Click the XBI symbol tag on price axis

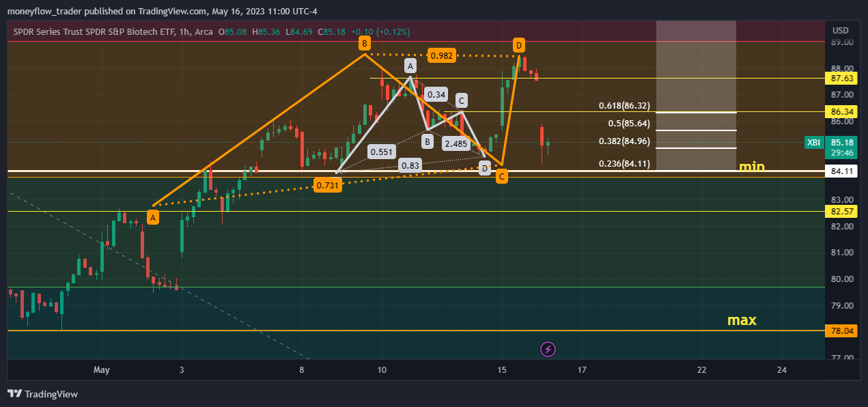point(813,143)
